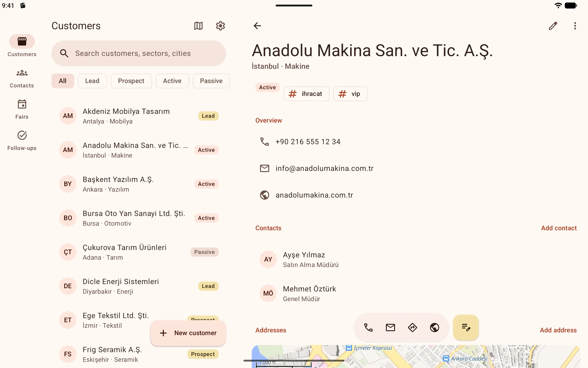Select the Active filter chip
Screen dimensions: 588x368
click(172, 81)
